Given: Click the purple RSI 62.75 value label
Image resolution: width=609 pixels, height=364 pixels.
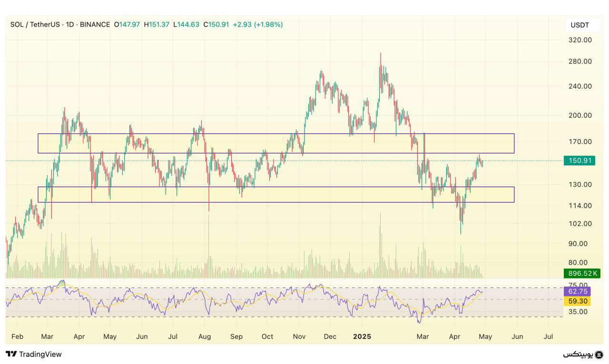Looking at the screenshot, I should 577,291.
